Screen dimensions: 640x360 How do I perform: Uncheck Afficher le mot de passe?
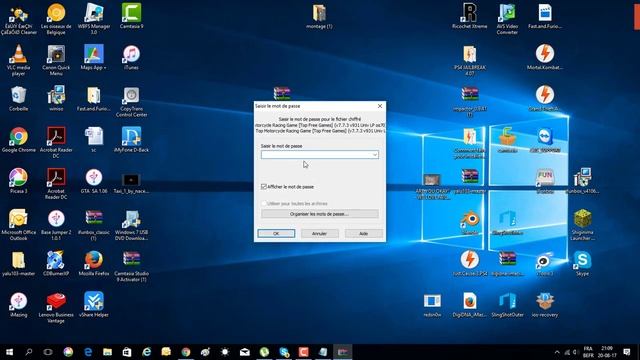click(x=264, y=187)
